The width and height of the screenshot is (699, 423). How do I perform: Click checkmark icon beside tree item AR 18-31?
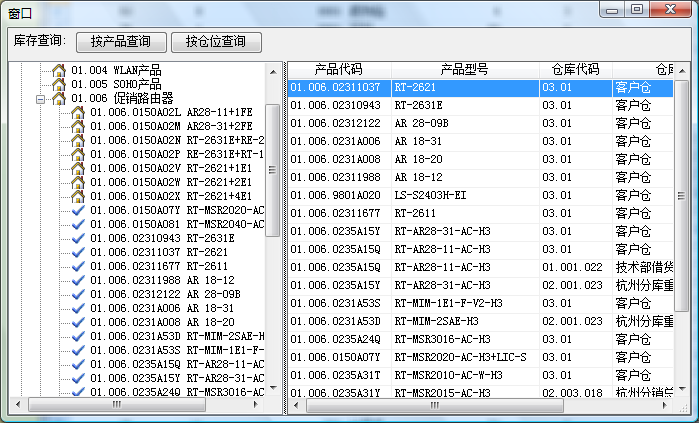click(78, 308)
